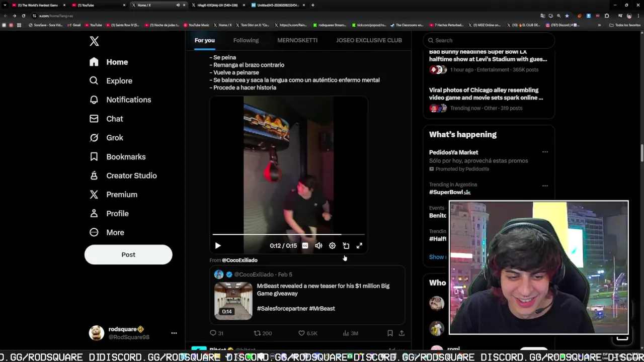644x362 pixels.
Task: Go forward in browser history
Action: [x=14, y=16]
